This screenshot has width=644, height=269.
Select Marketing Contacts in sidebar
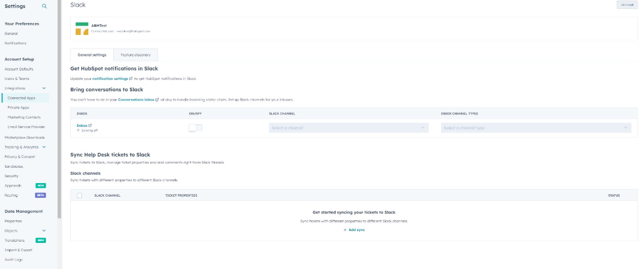click(x=24, y=117)
